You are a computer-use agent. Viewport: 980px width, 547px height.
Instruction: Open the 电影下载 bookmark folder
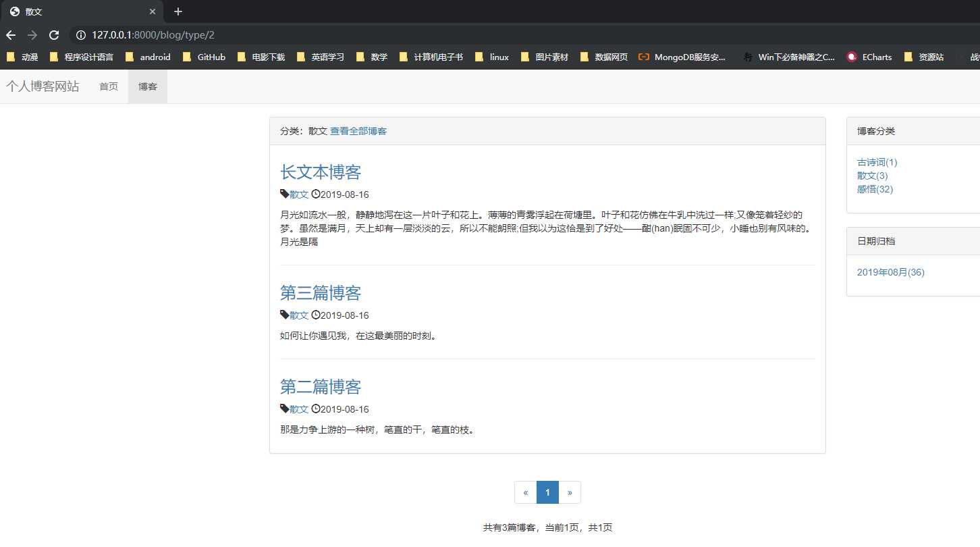pos(261,57)
